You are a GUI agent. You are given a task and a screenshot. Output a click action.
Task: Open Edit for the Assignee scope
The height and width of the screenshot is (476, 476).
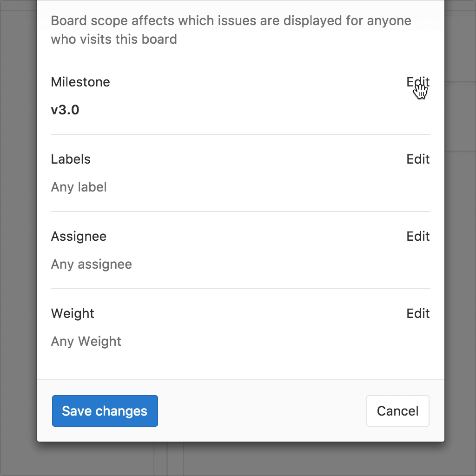pos(418,237)
